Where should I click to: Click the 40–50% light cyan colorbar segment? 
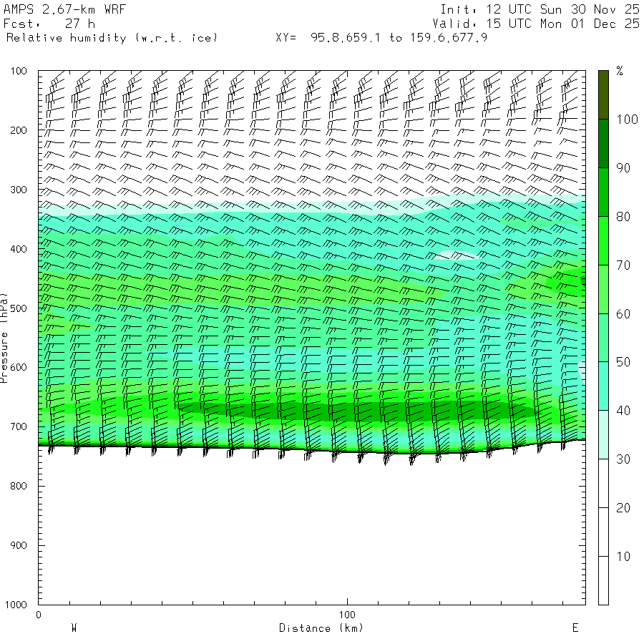point(603,386)
